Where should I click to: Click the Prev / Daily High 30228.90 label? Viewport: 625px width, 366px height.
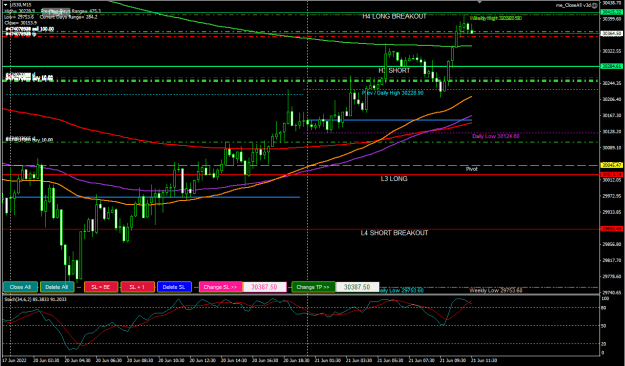393,93
